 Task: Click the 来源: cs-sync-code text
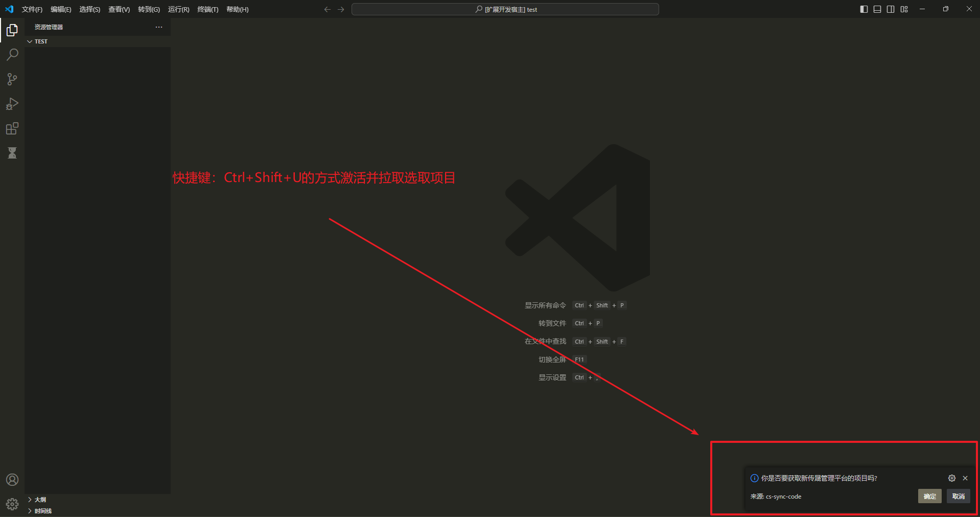(776, 497)
